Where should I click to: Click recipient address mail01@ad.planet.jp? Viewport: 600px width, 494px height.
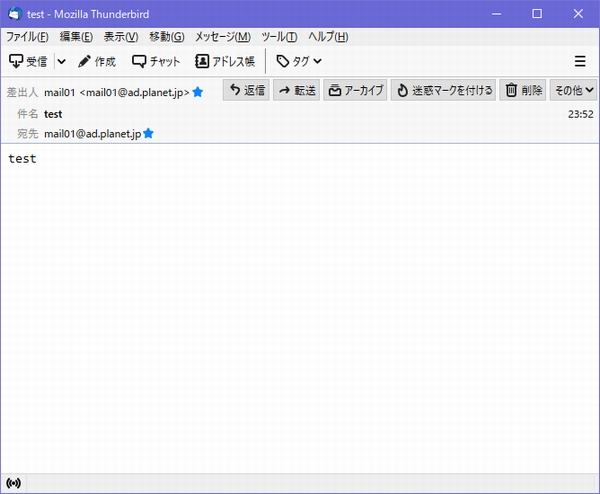point(93,134)
